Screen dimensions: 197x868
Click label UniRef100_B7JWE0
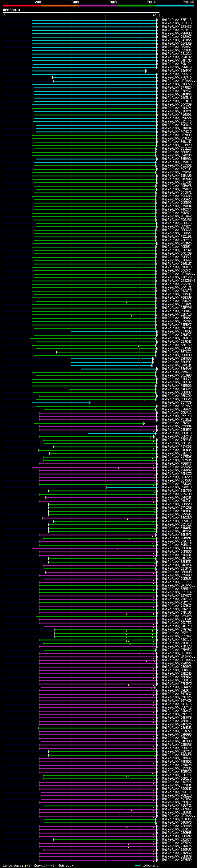[x=176, y=88]
